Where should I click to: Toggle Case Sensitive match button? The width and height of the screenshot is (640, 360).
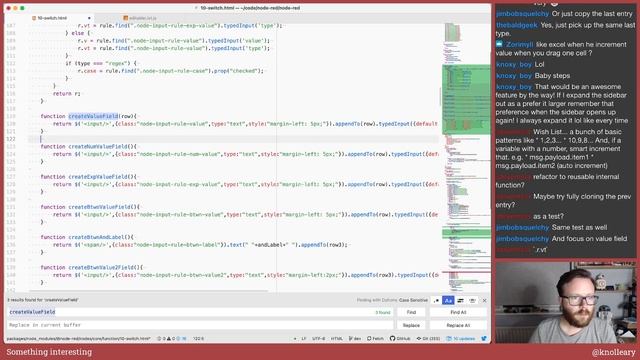point(448,300)
